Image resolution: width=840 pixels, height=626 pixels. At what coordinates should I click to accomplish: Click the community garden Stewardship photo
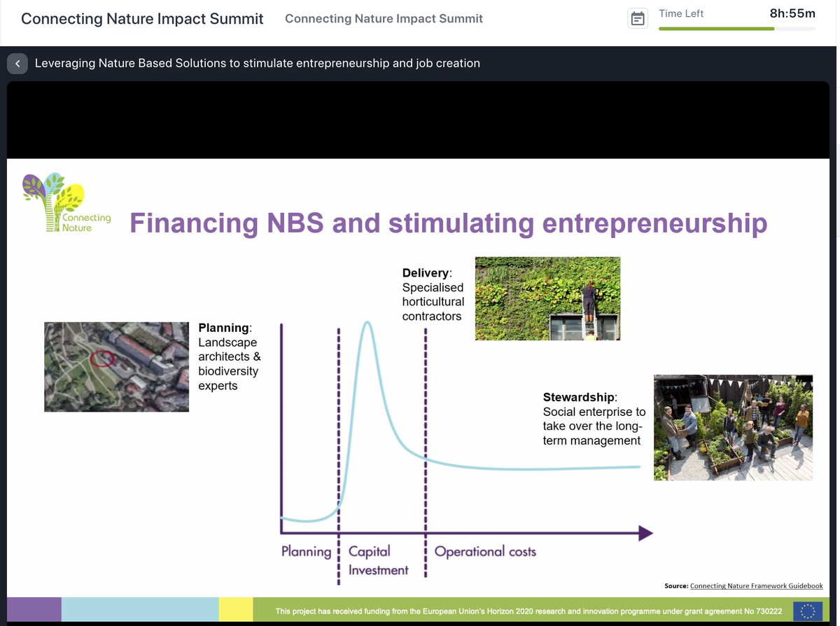click(x=732, y=427)
